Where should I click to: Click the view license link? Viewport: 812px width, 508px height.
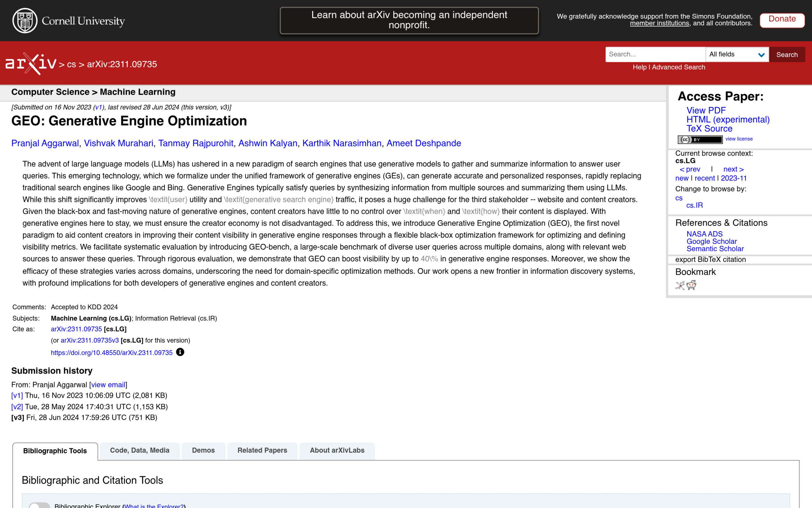(x=739, y=139)
